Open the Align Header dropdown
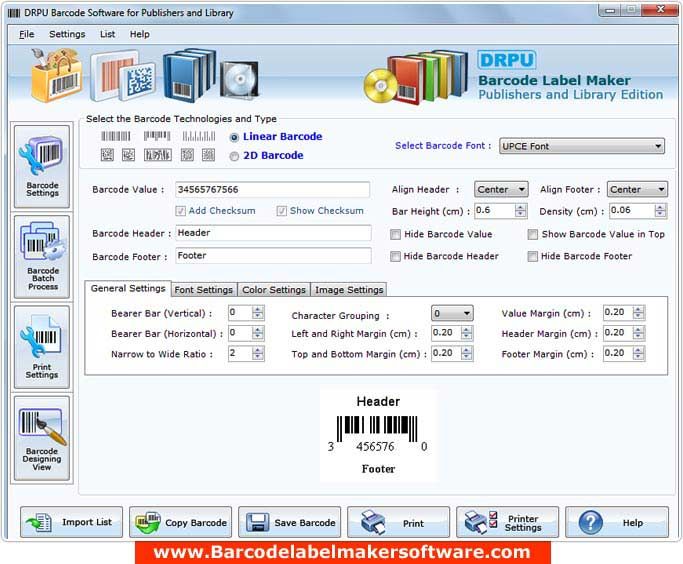This screenshot has width=683, height=564. coord(501,189)
